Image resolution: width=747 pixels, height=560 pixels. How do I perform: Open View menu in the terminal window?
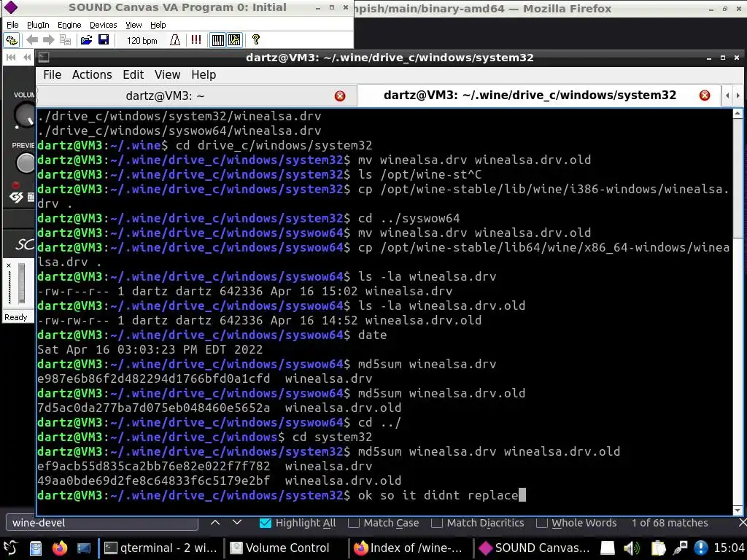(x=167, y=75)
